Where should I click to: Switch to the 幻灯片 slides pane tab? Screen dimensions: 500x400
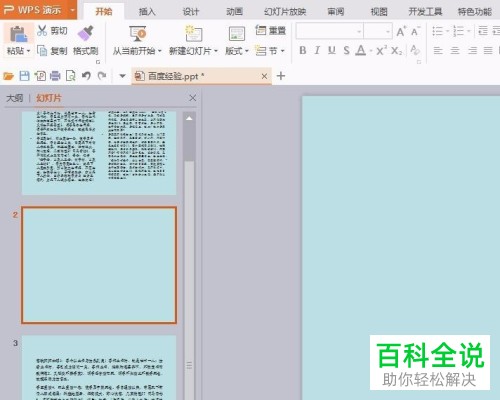(x=49, y=98)
